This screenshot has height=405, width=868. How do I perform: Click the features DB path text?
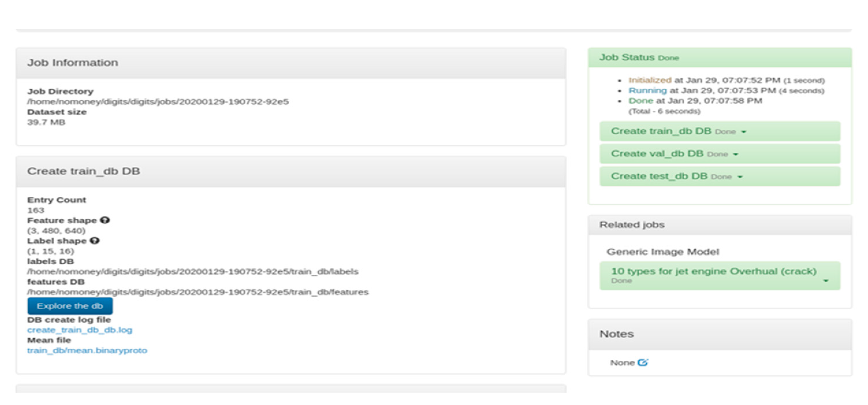[198, 292]
